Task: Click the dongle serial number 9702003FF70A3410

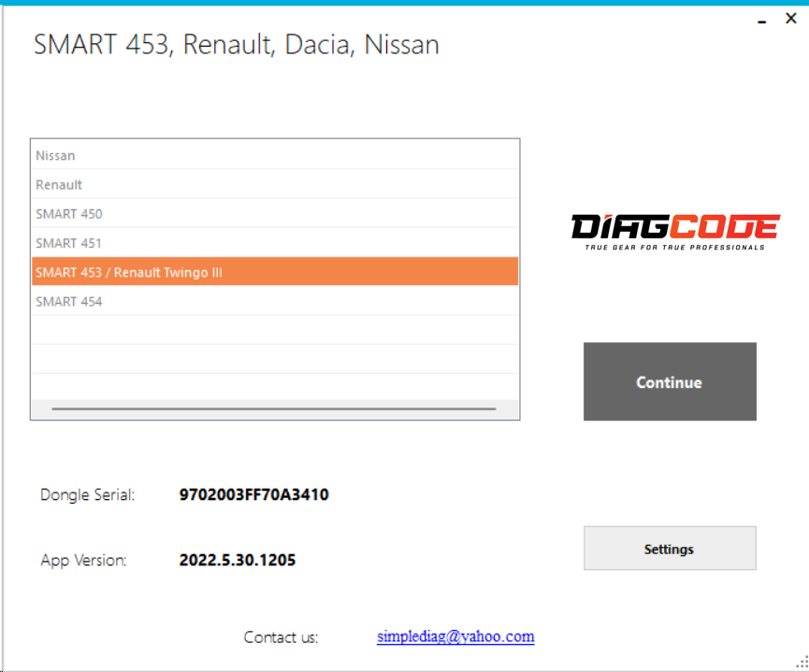Action: [253, 494]
